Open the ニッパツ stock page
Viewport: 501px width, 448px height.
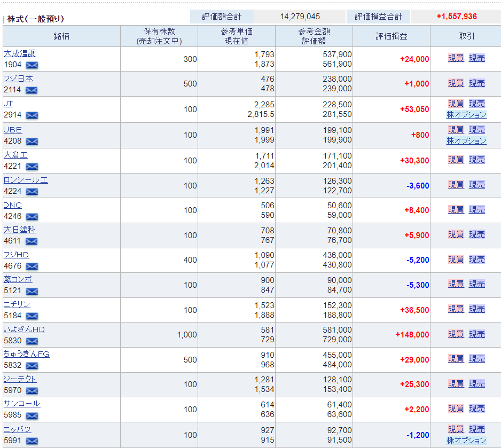pos(17,429)
